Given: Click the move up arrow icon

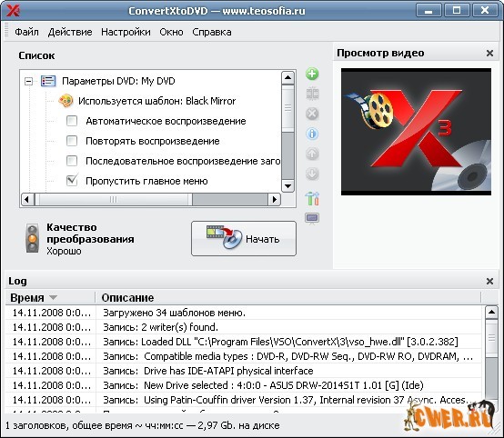Looking at the screenshot, I should click(x=312, y=154).
